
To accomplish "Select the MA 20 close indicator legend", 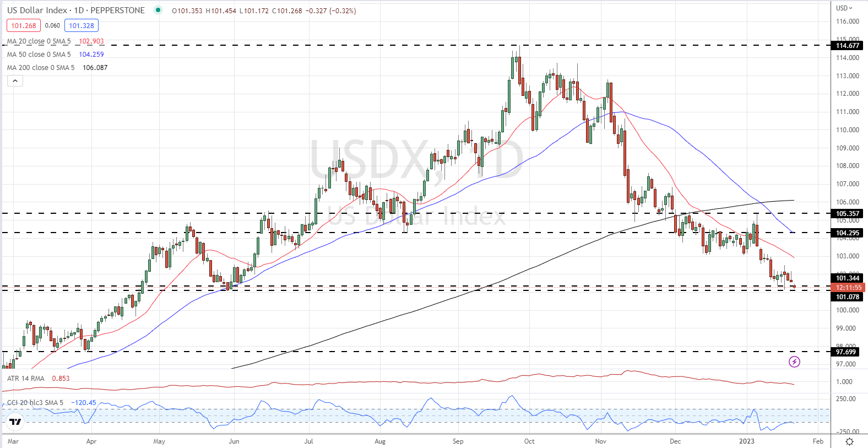I will click(39, 41).
